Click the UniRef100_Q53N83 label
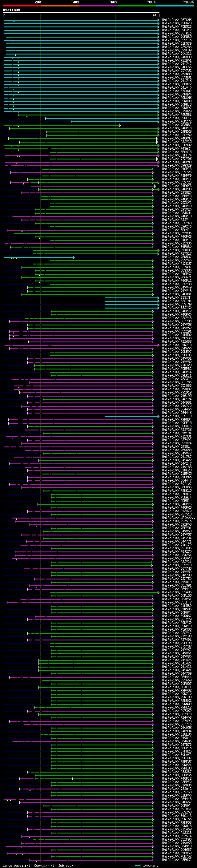This screenshot has width=197, height=868. click(x=176, y=74)
